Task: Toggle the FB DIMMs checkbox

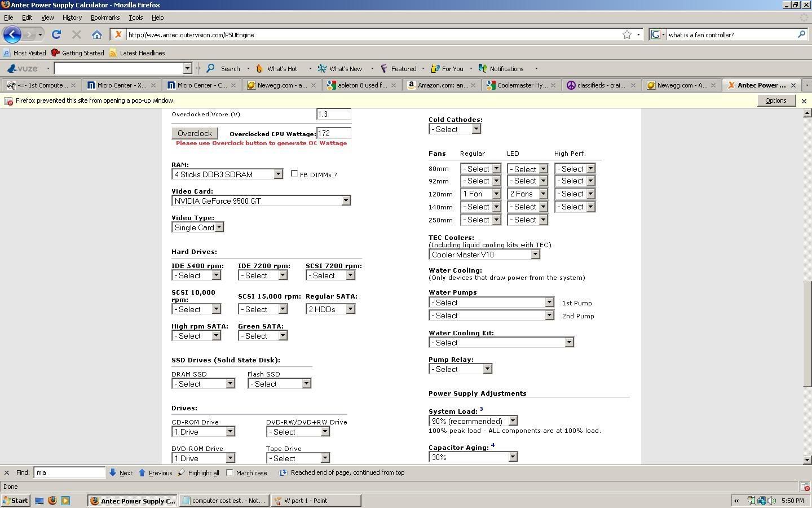Action: pyautogui.click(x=294, y=173)
